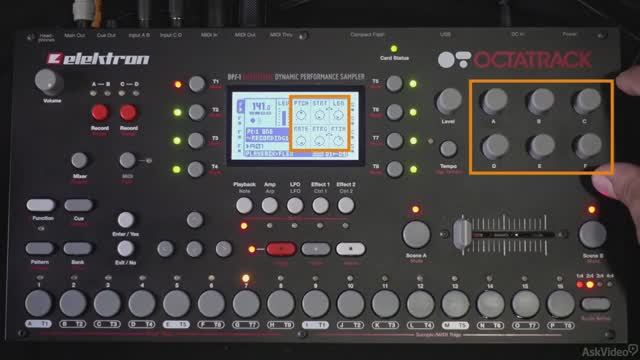
Task: Hit the red Record C-D button
Action: point(128,112)
